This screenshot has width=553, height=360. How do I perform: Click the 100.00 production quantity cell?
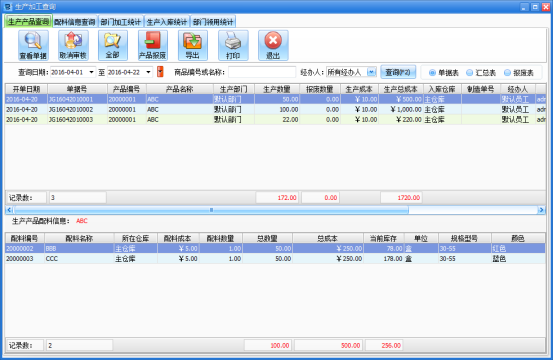pos(277,110)
